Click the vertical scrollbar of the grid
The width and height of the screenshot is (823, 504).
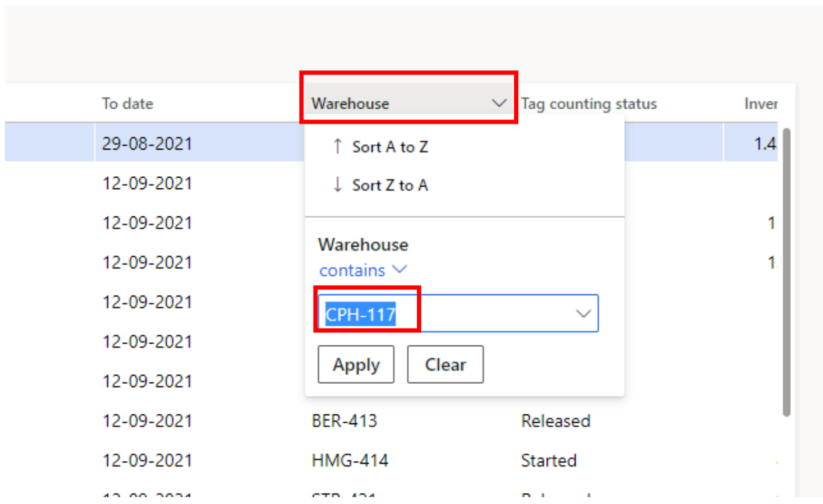(x=786, y=273)
